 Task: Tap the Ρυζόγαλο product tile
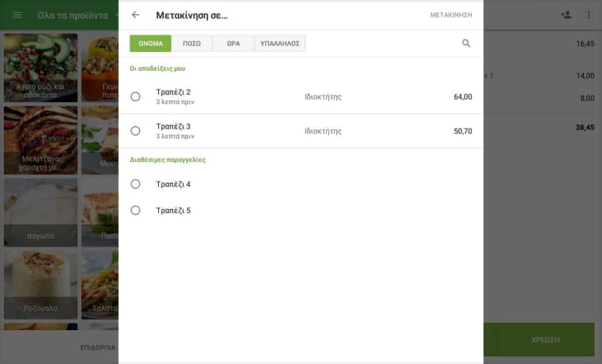pyautogui.click(x=41, y=284)
